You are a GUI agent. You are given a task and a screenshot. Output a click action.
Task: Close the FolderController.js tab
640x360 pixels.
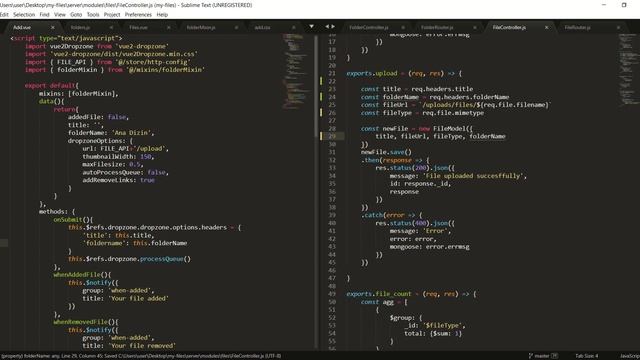(x=403, y=27)
